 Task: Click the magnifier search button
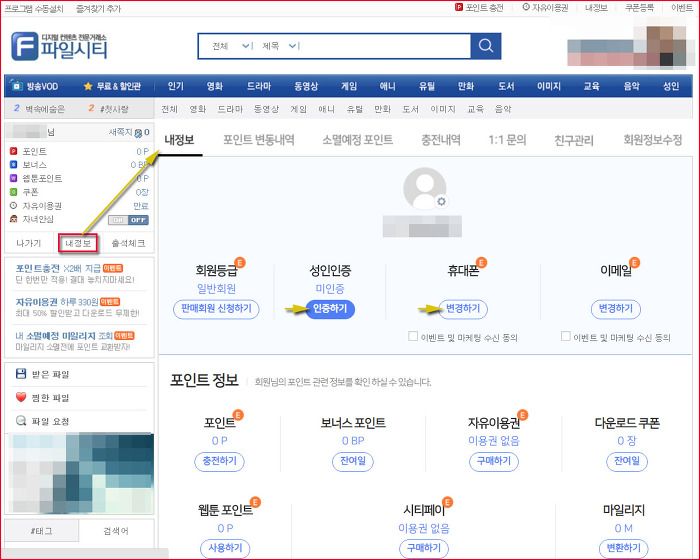tap(486, 46)
